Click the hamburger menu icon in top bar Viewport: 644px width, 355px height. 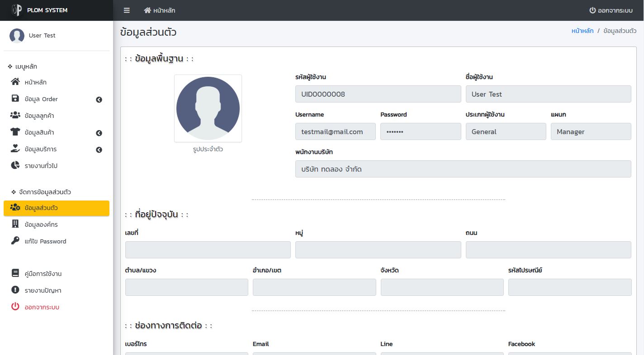coord(127,10)
